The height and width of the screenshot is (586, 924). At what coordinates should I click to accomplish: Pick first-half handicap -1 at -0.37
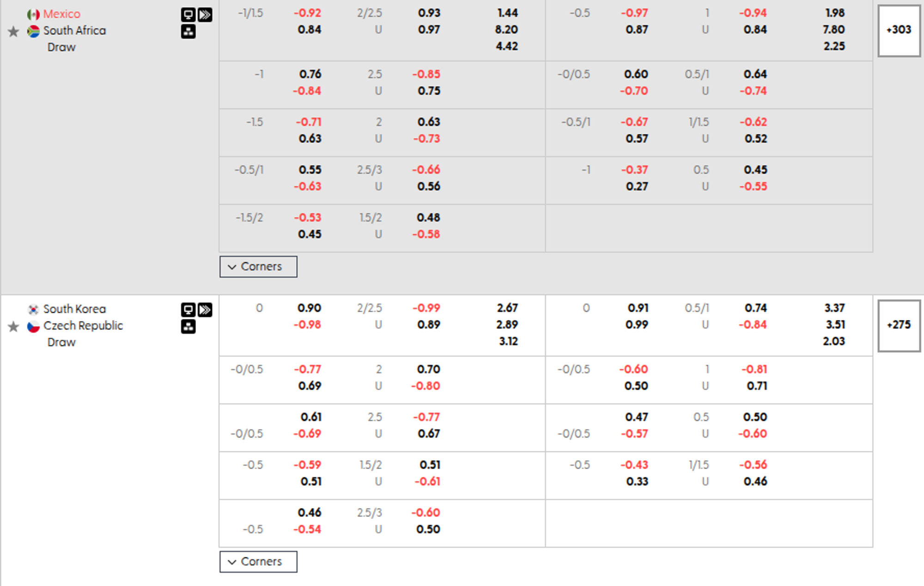pos(634,170)
